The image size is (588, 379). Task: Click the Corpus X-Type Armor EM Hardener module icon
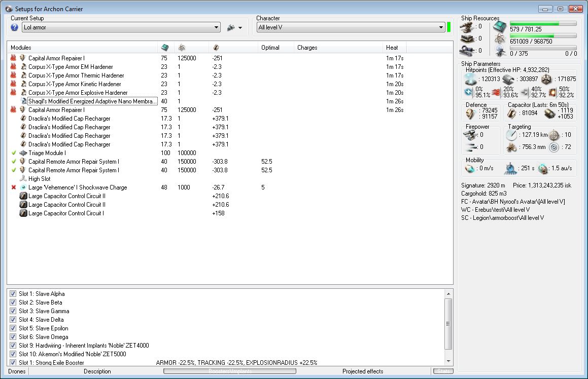pos(23,67)
